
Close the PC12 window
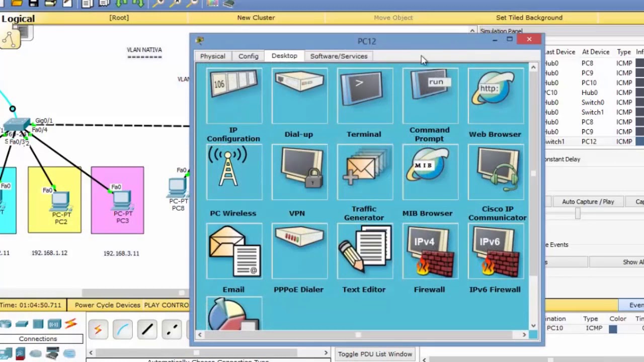pos(529,39)
